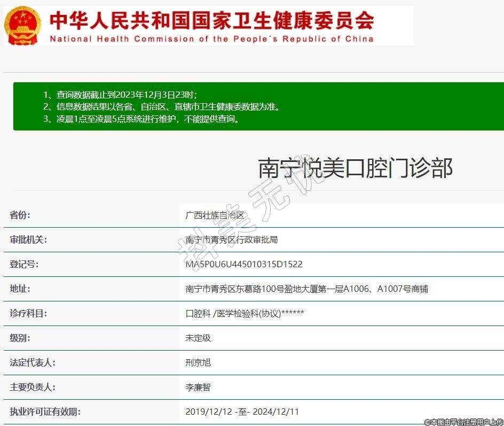Viewport: 504px width, 426px height.
Task: Click the English National Health Commission subtitle
Action: click(x=211, y=39)
